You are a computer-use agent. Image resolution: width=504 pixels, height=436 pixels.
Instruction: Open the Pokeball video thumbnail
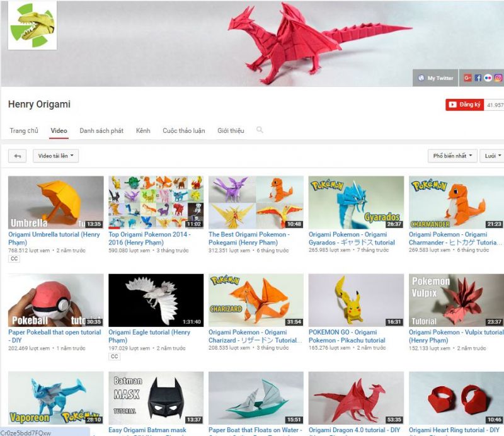point(55,300)
